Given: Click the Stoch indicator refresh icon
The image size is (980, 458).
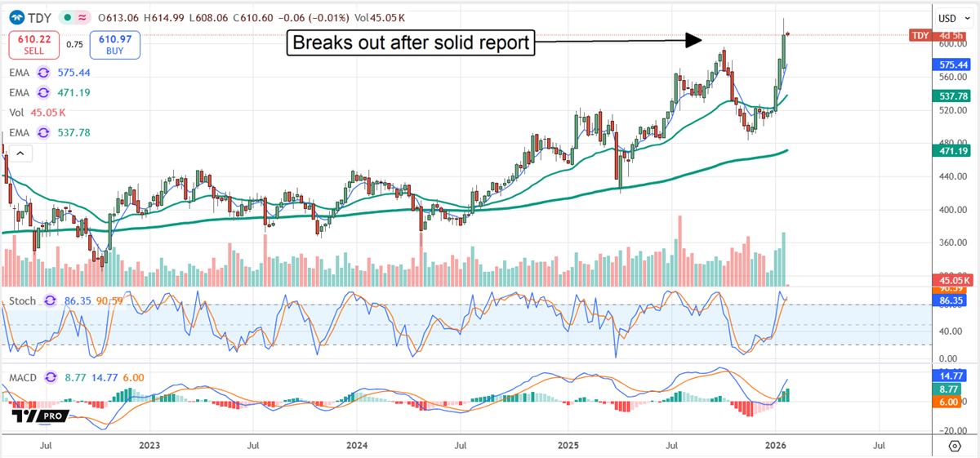Looking at the screenshot, I should click(50, 300).
